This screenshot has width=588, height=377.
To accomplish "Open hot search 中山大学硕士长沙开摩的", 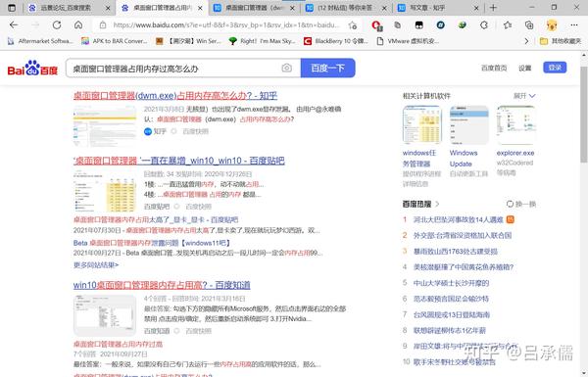I will (451, 283).
